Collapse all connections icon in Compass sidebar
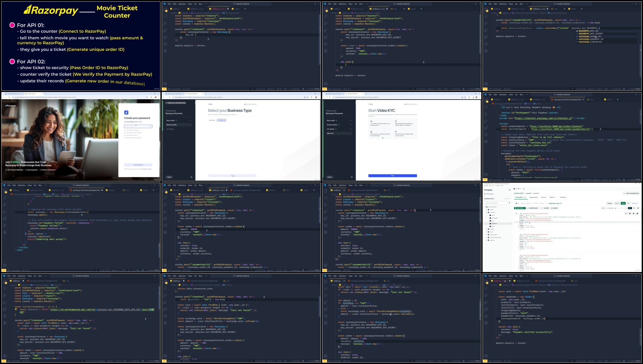643x364 pixels. [x=505, y=199]
